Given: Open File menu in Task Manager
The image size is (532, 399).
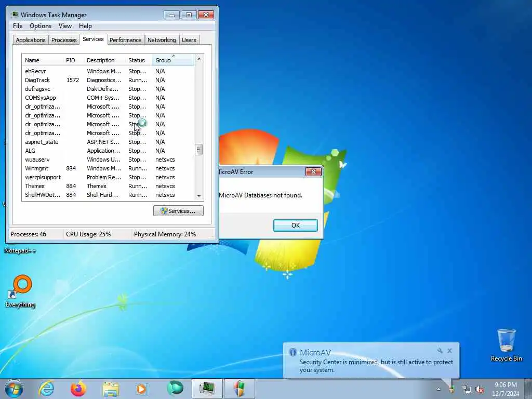Looking at the screenshot, I should click(18, 26).
